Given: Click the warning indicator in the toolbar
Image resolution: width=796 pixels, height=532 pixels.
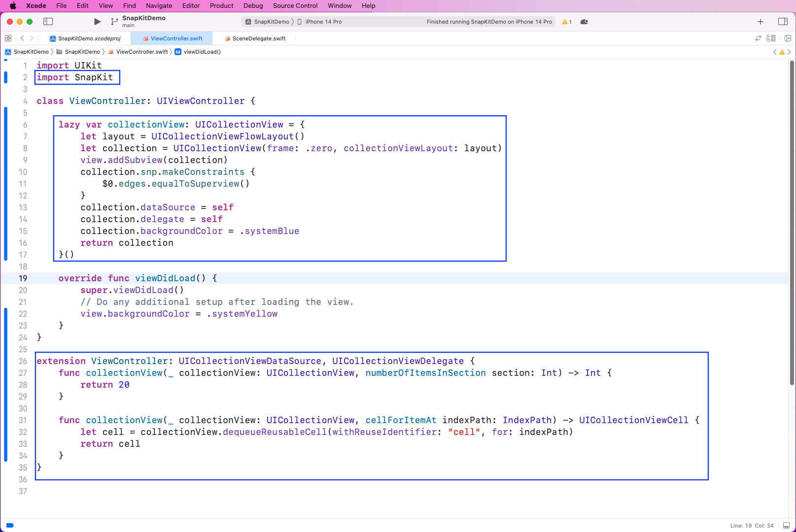Looking at the screenshot, I should (x=567, y=22).
